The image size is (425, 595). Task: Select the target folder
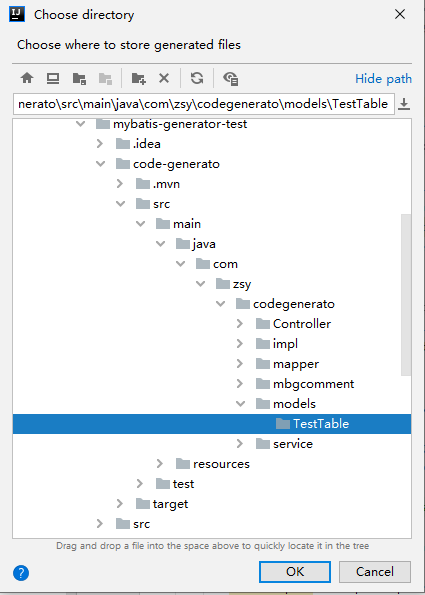[x=162, y=504]
